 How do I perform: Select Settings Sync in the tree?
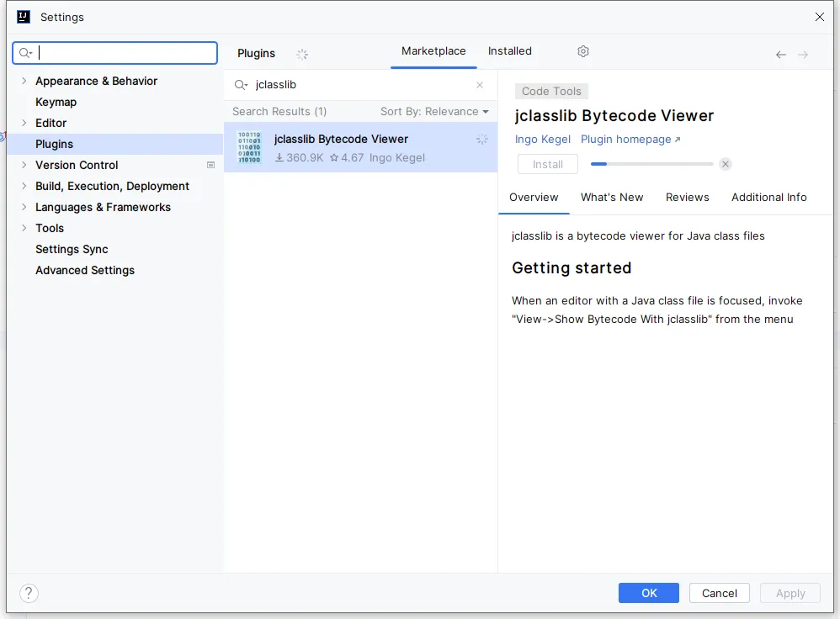pyautogui.click(x=72, y=249)
